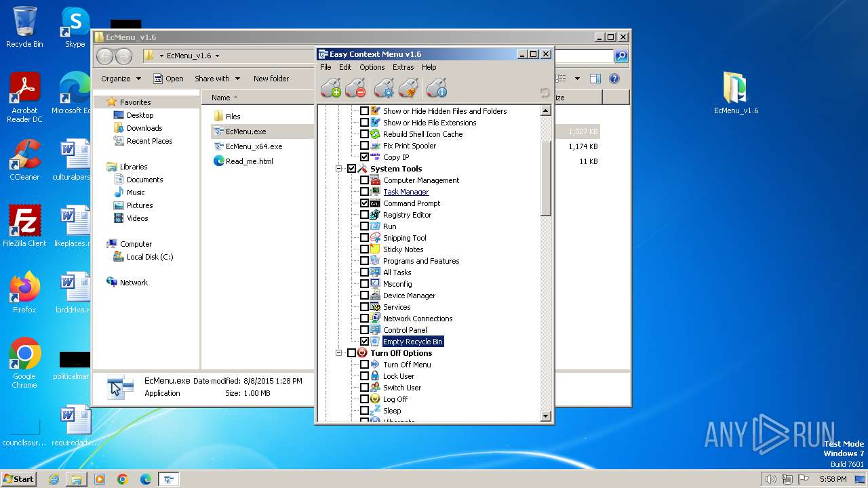This screenshot has width=868, height=488.
Task: Click the New folder button in Explorer
Action: 271,79
